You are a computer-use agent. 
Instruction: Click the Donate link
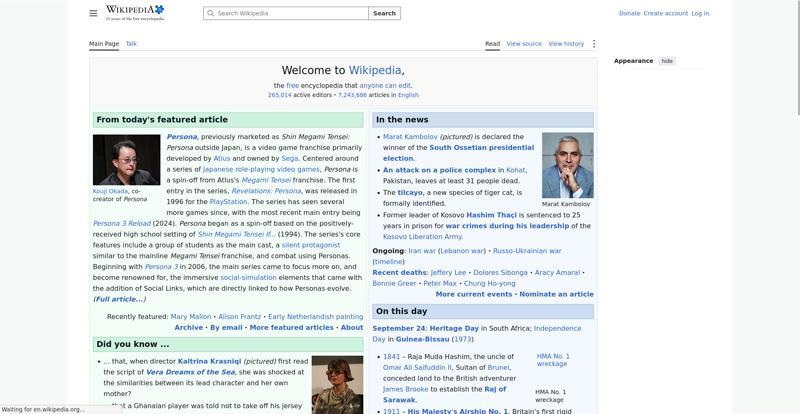pos(629,13)
